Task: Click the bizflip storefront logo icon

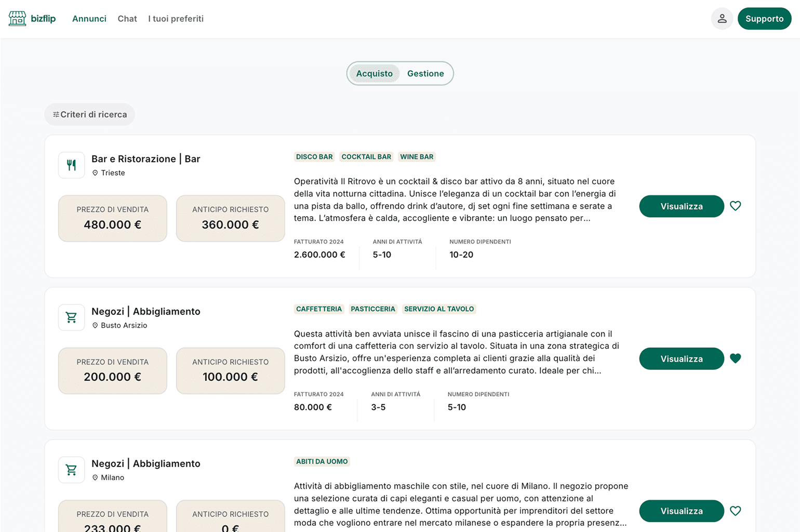Action: [17, 19]
